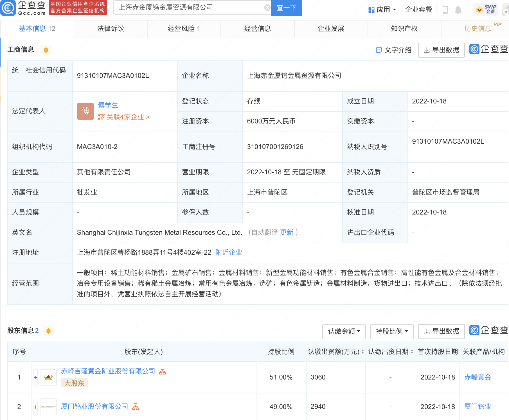Switch to 基本信息 tab
This screenshot has width=509, height=420.
[37, 29]
